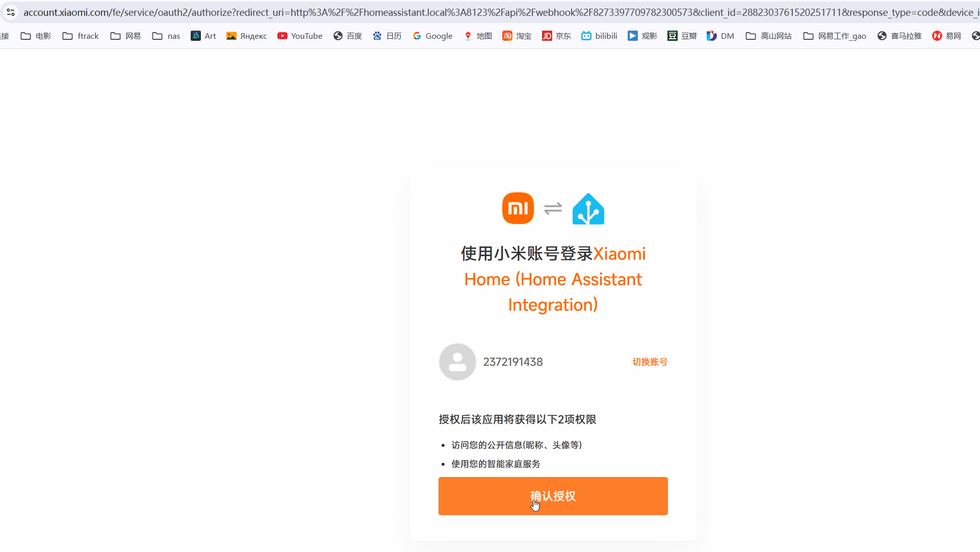Open the YouTube bookmark
The width and height of the screenshot is (980, 552).
pos(300,36)
